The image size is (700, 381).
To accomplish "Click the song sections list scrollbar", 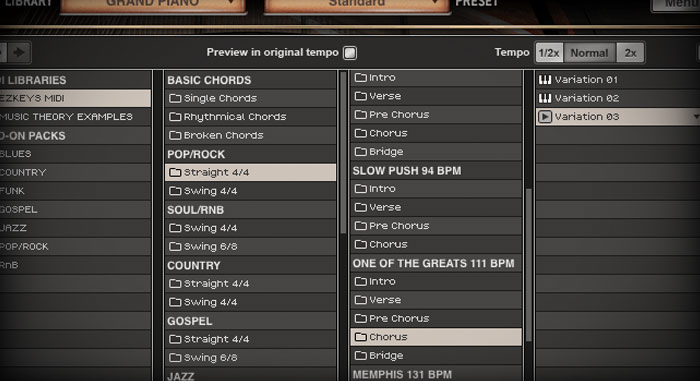I will click(529, 265).
